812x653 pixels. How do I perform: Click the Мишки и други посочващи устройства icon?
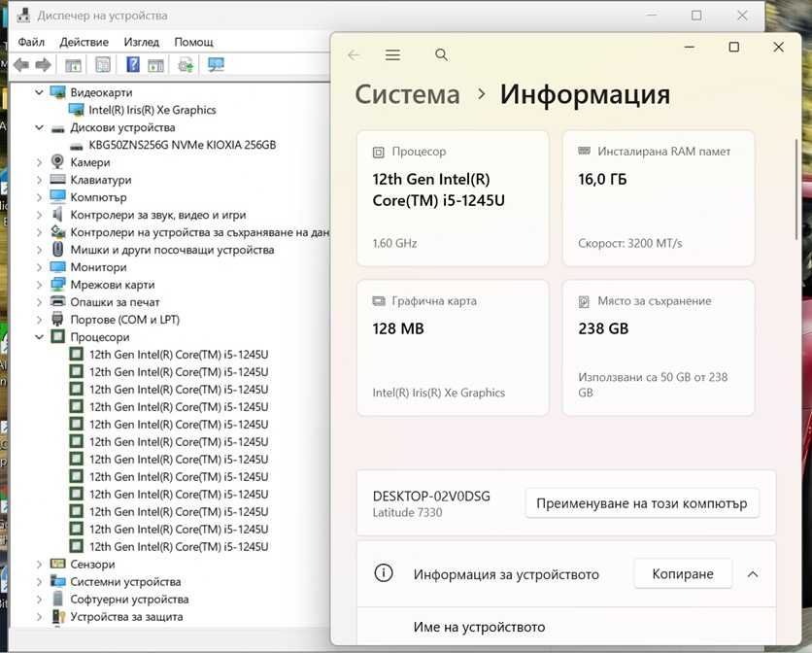(x=58, y=249)
